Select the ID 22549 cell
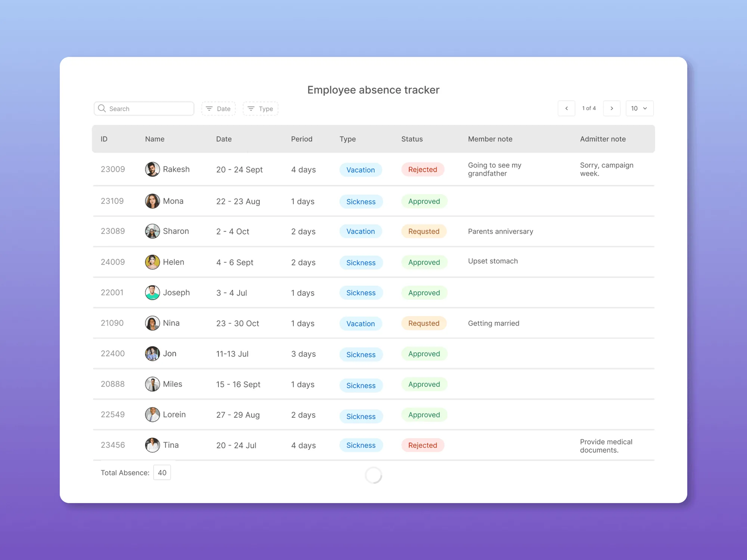 (113, 414)
